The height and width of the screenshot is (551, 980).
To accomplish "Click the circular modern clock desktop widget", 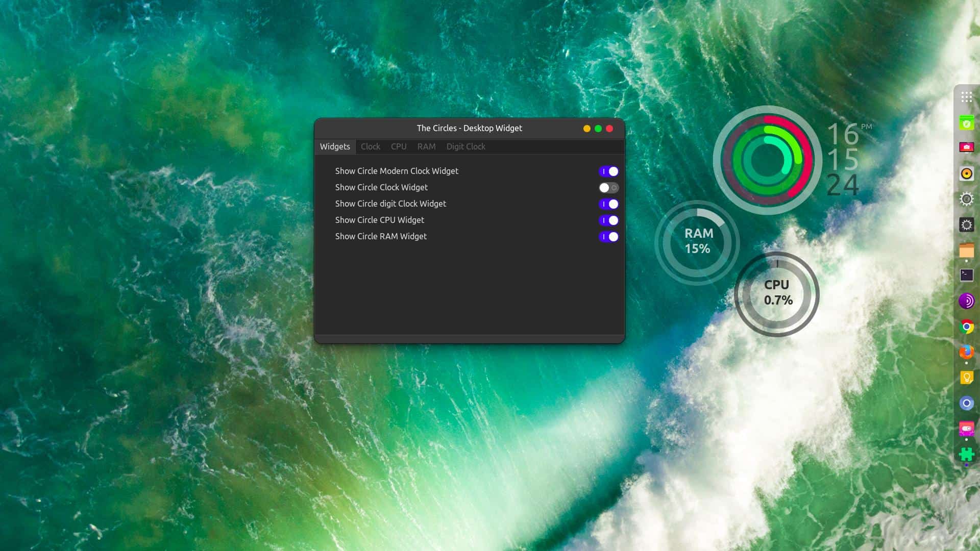I will tap(767, 160).
